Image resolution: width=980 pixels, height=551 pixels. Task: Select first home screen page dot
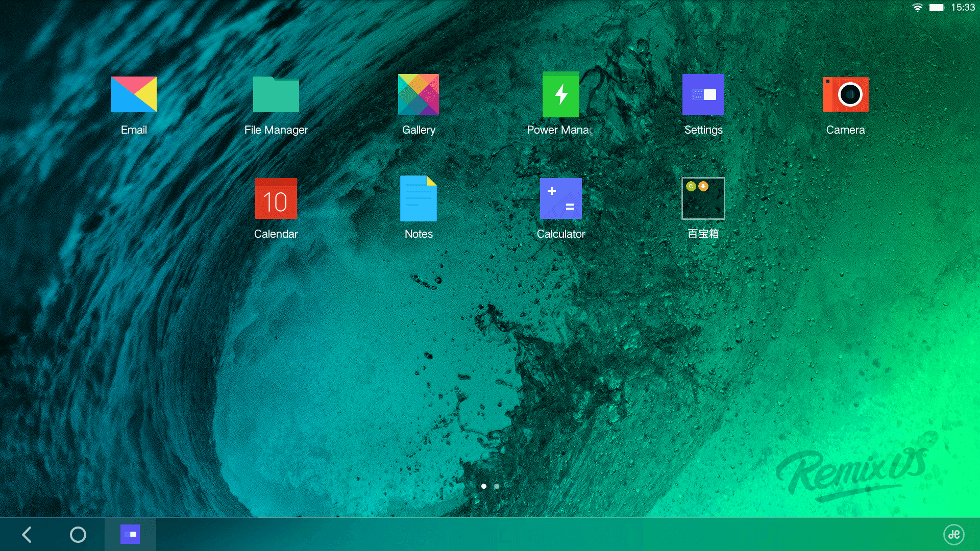pyautogui.click(x=484, y=486)
